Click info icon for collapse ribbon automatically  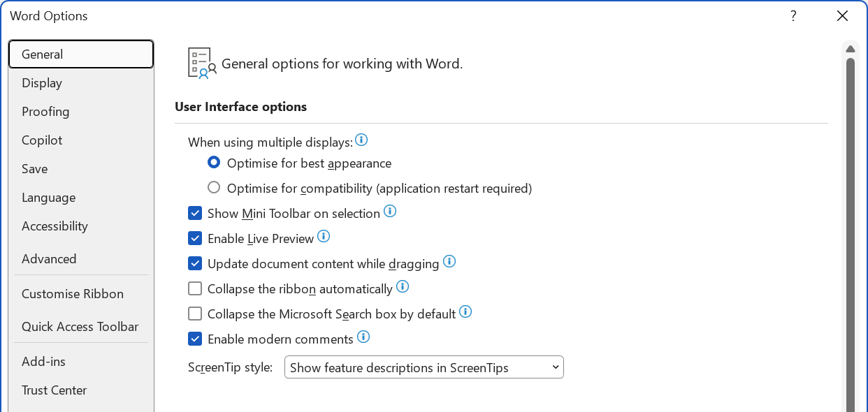click(403, 286)
